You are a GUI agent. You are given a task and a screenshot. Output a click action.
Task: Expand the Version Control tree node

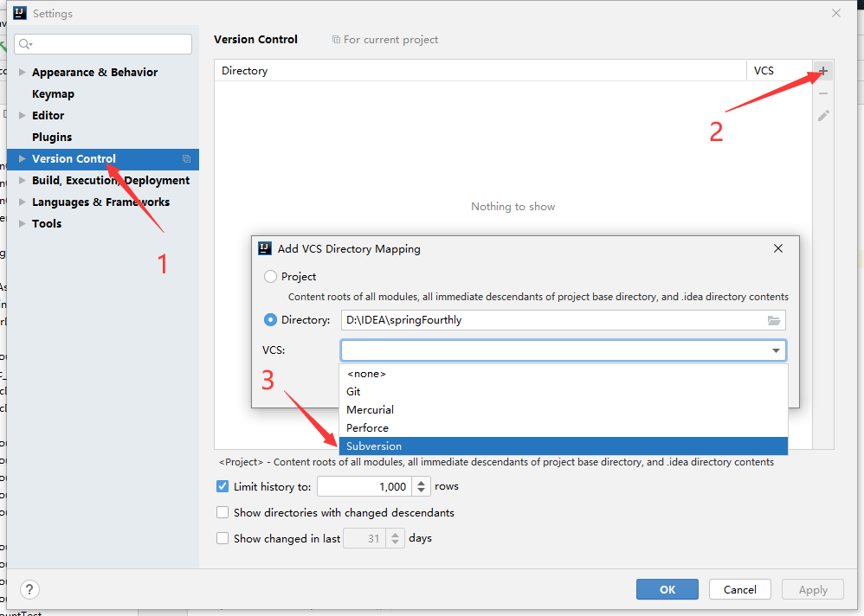[x=22, y=159]
